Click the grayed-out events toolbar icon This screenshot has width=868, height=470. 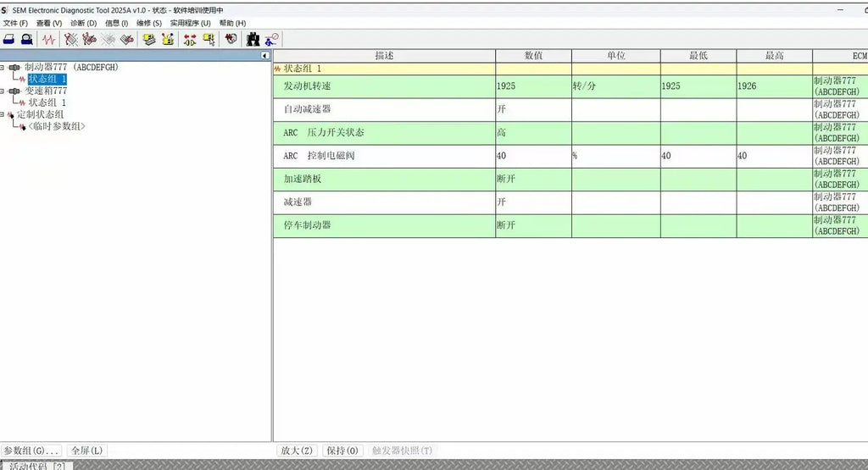point(108,39)
